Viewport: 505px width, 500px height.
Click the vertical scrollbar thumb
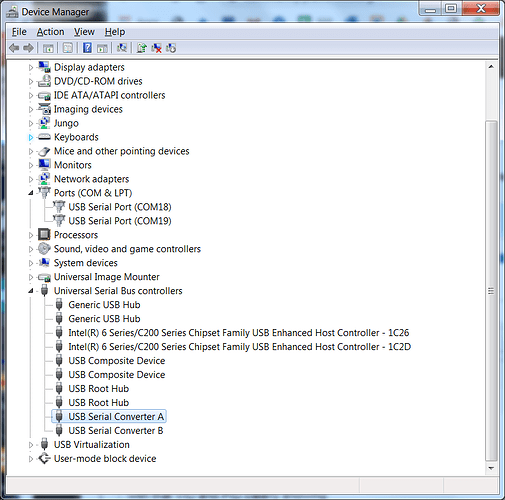(x=491, y=291)
